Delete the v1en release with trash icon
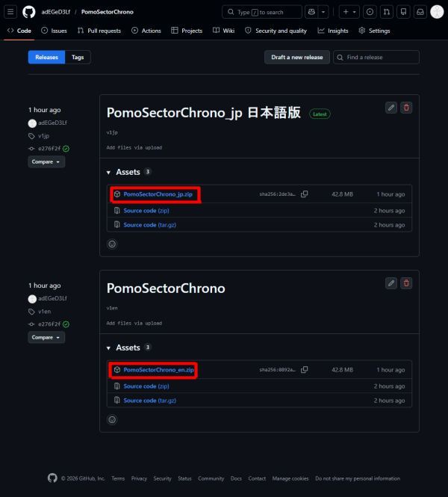The image size is (448, 497). tap(406, 283)
